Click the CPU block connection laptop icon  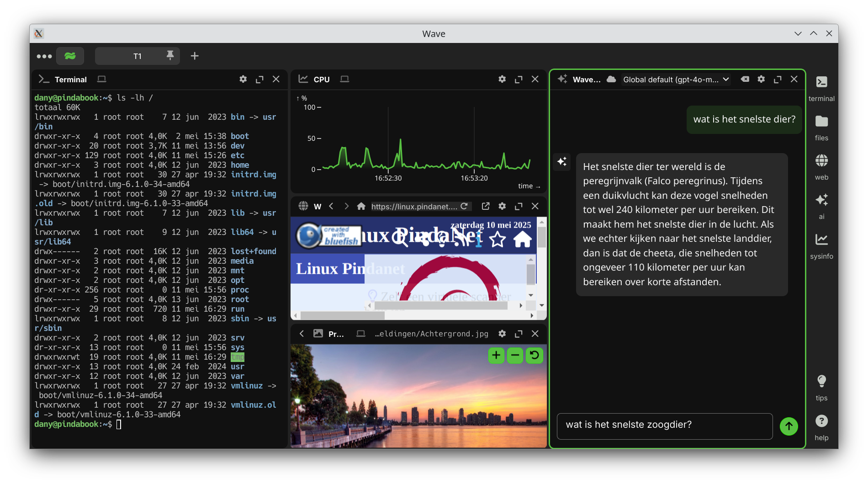coord(344,79)
